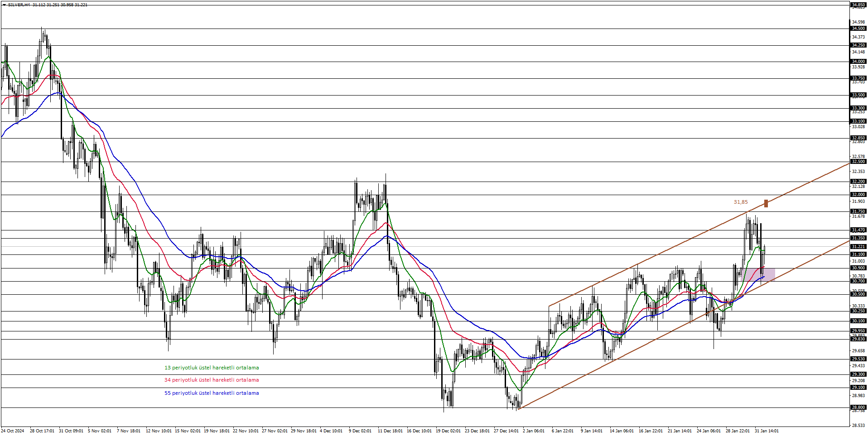The image size is (868, 436).
Task: Click the 30.250 horizontal line price tag
Action: 858,311
